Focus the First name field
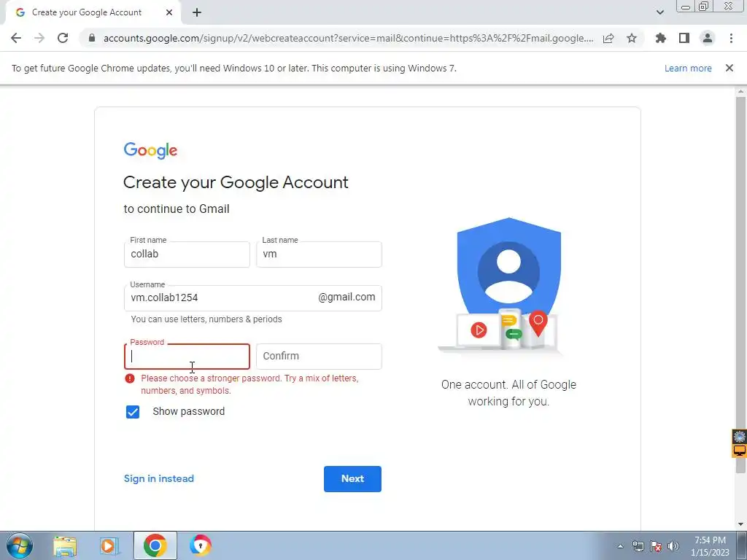 (187, 254)
